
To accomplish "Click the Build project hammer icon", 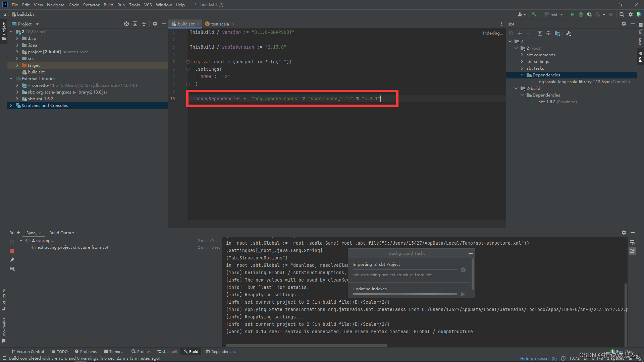I will click(x=534, y=14).
